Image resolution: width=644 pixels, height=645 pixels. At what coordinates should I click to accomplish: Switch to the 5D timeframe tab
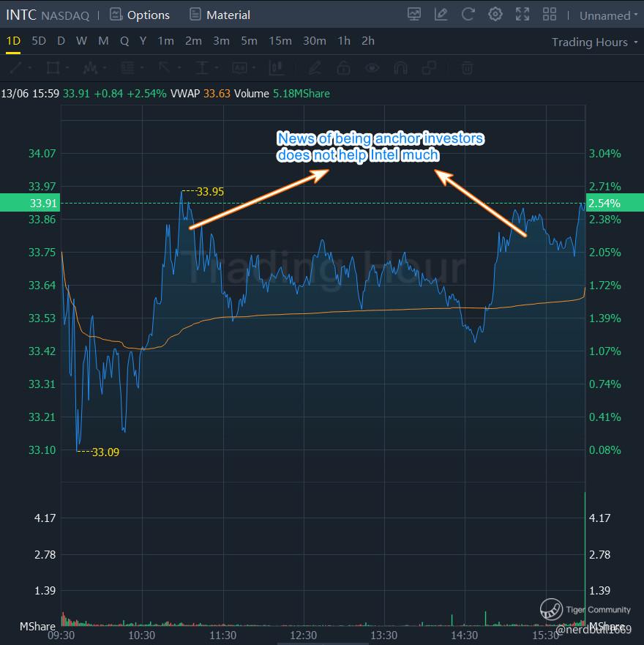pos(39,41)
